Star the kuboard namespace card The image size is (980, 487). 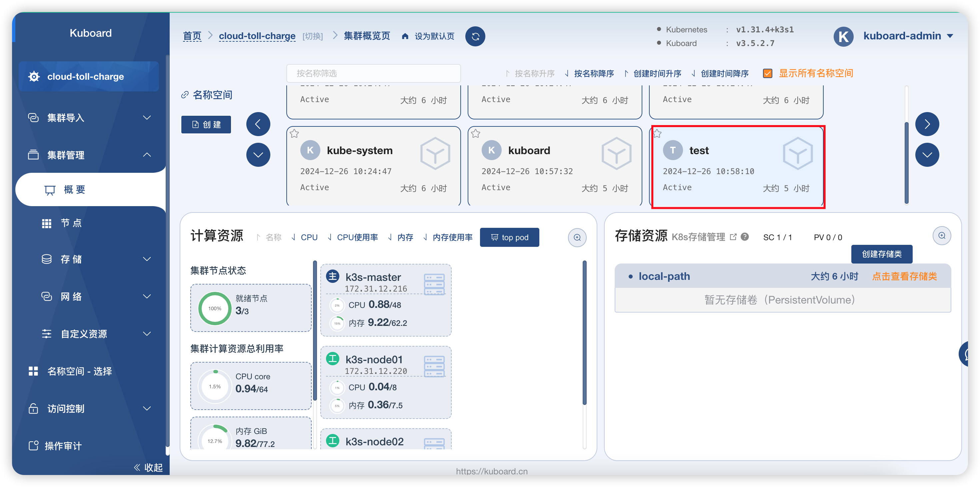476,134
